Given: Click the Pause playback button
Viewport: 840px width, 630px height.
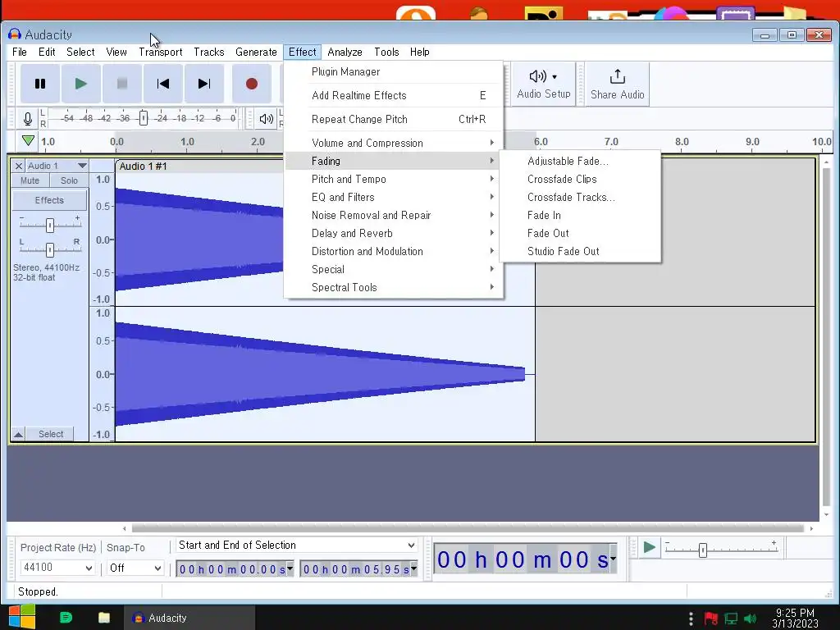Looking at the screenshot, I should pos(40,84).
